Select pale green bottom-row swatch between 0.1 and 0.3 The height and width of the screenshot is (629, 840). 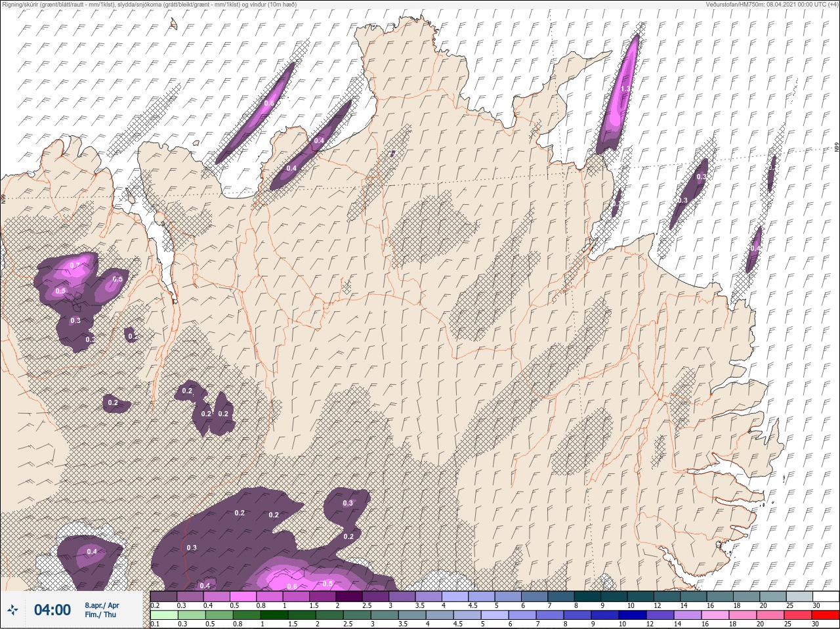tap(163, 615)
